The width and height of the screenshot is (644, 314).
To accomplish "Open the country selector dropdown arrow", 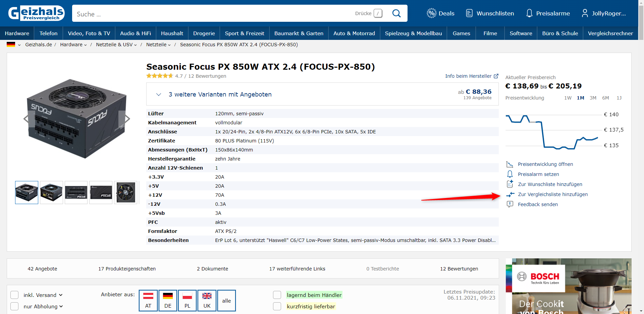I will click(x=19, y=45).
